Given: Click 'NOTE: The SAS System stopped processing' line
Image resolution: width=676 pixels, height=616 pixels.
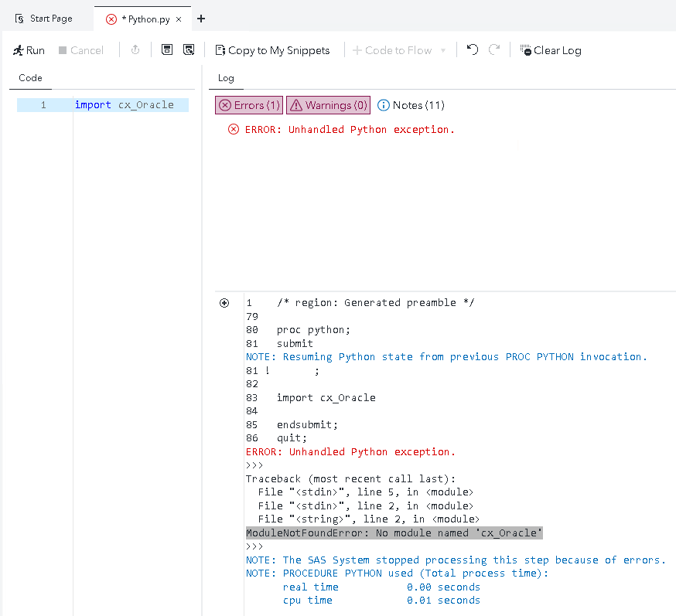Looking at the screenshot, I should [x=456, y=560].
